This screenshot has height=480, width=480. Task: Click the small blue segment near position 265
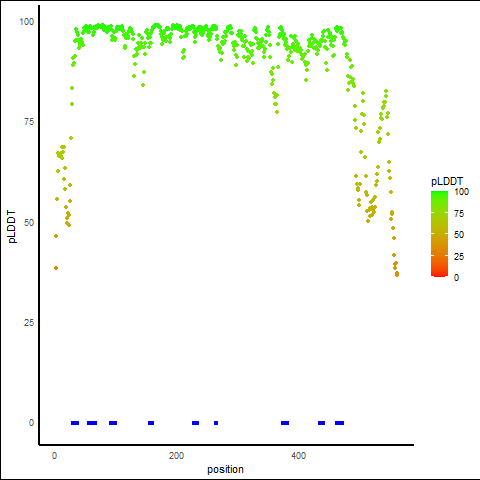pyautogui.click(x=216, y=423)
